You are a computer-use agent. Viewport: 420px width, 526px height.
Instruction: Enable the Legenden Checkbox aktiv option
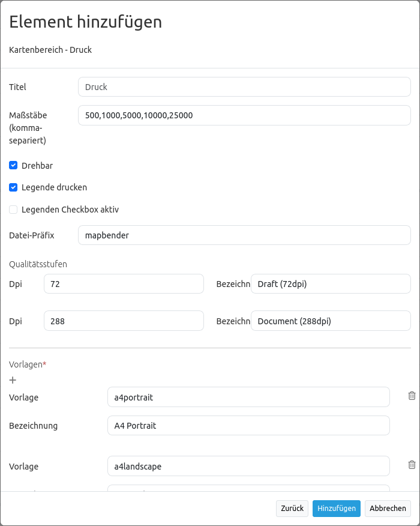[13, 210]
